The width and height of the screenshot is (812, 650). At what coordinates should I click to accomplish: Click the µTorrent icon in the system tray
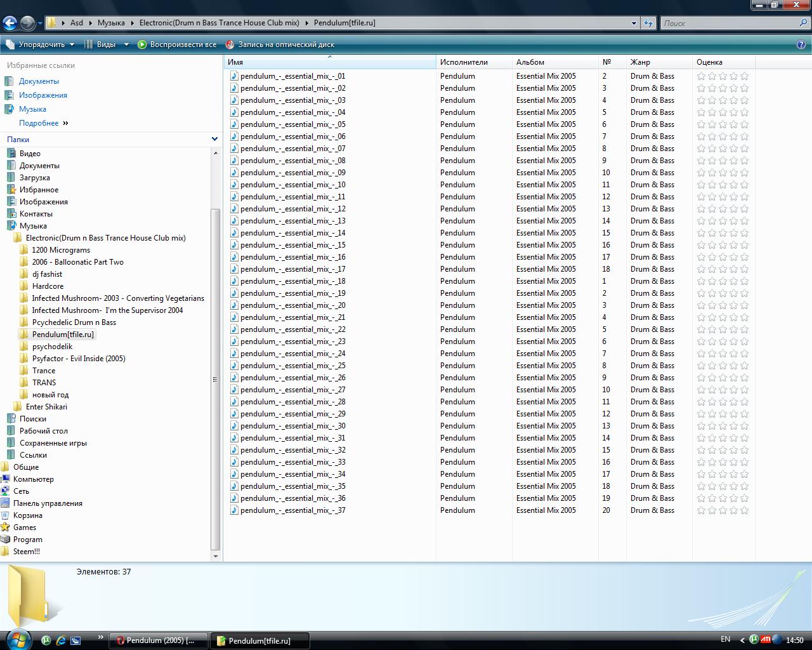pos(754,640)
